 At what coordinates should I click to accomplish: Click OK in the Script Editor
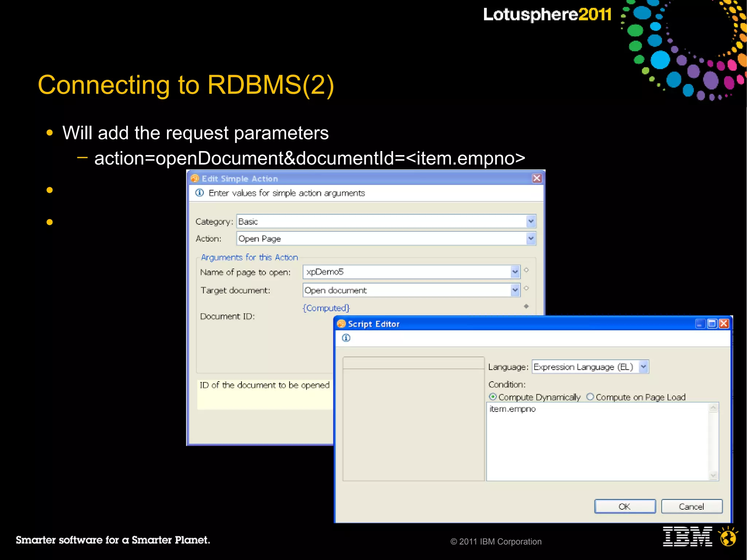pyautogui.click(x=625, y=506)
